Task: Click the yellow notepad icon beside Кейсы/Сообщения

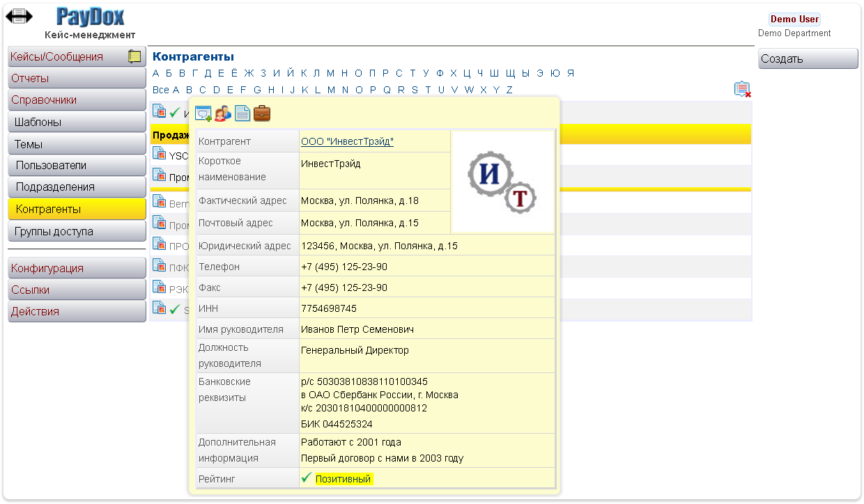Action: (135, 57)
